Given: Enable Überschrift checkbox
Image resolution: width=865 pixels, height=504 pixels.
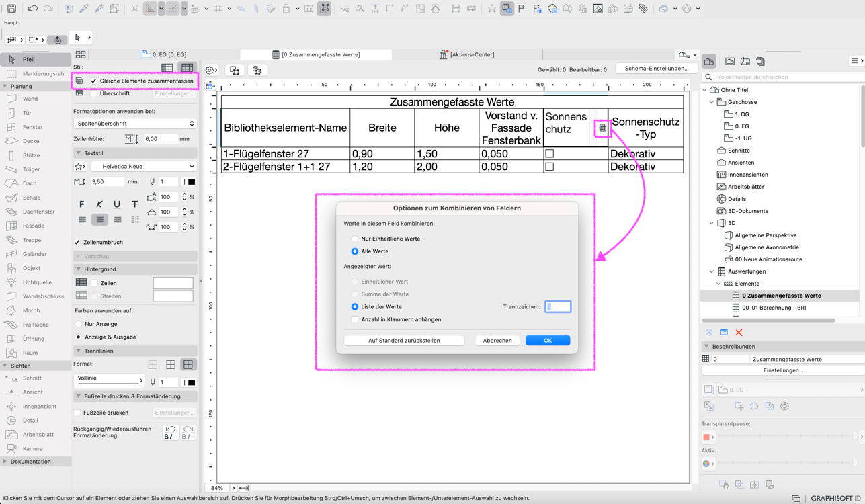Looking at the screenshot, I should pos(93,93).
